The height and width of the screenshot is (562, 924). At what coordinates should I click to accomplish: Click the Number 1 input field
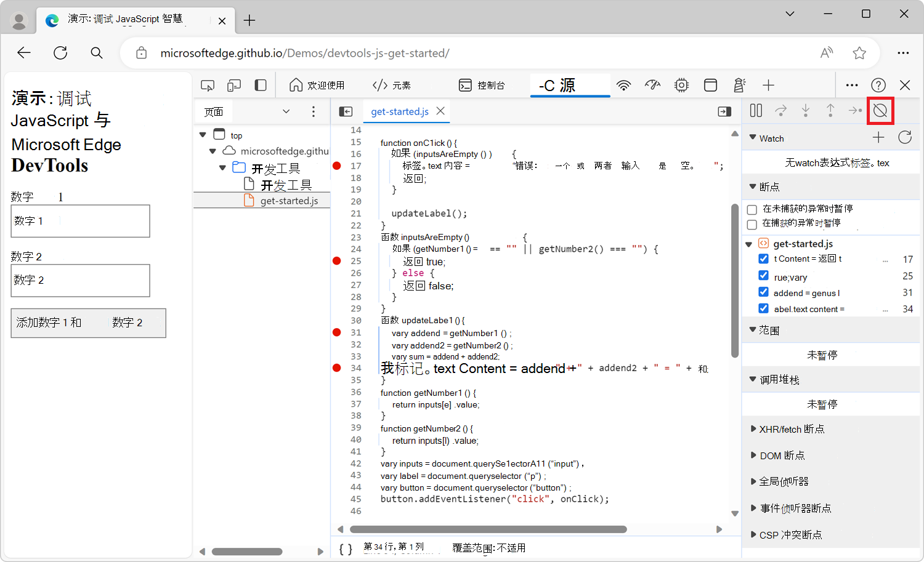tap(80, 221)
